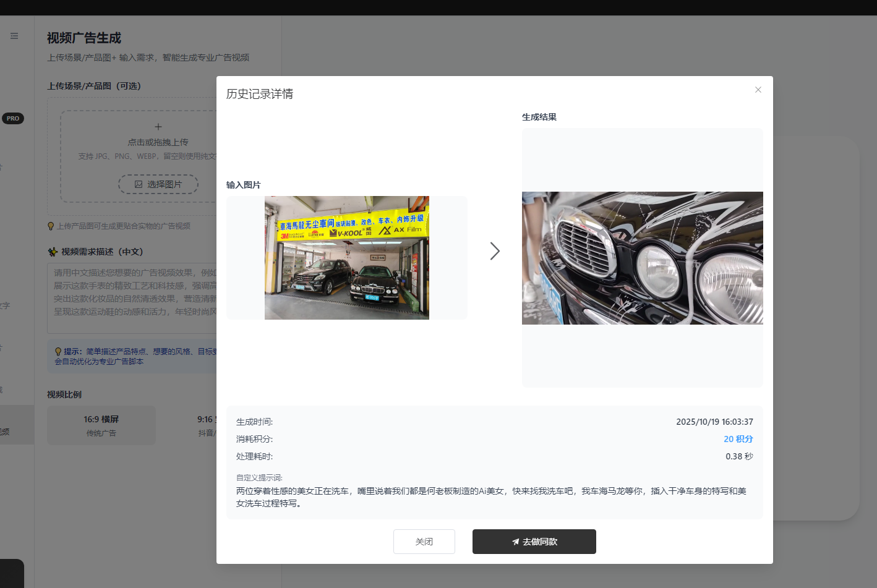Viewport: 877px width, 588px height.
Task: Click the 去做同款 button
Action: click(534, 542)
